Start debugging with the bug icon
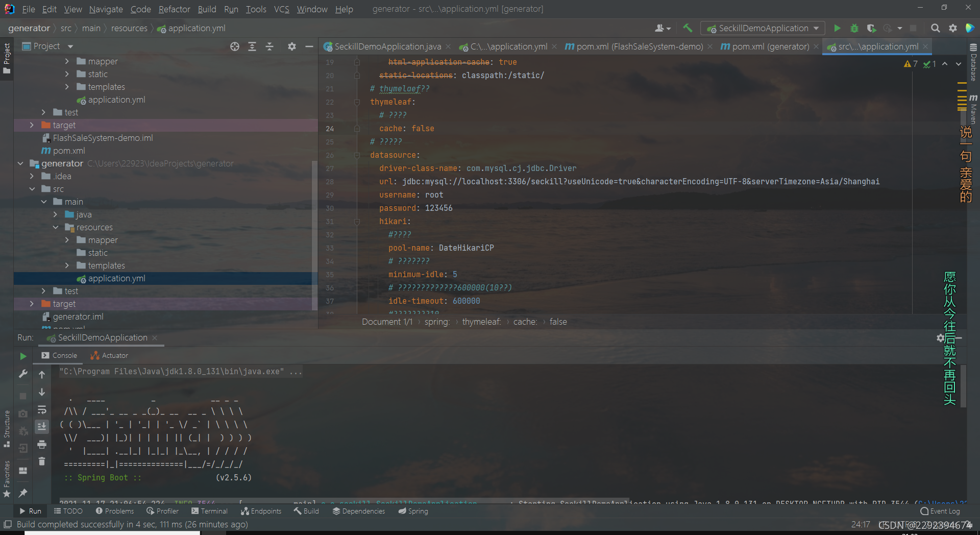 pos(854,28)
